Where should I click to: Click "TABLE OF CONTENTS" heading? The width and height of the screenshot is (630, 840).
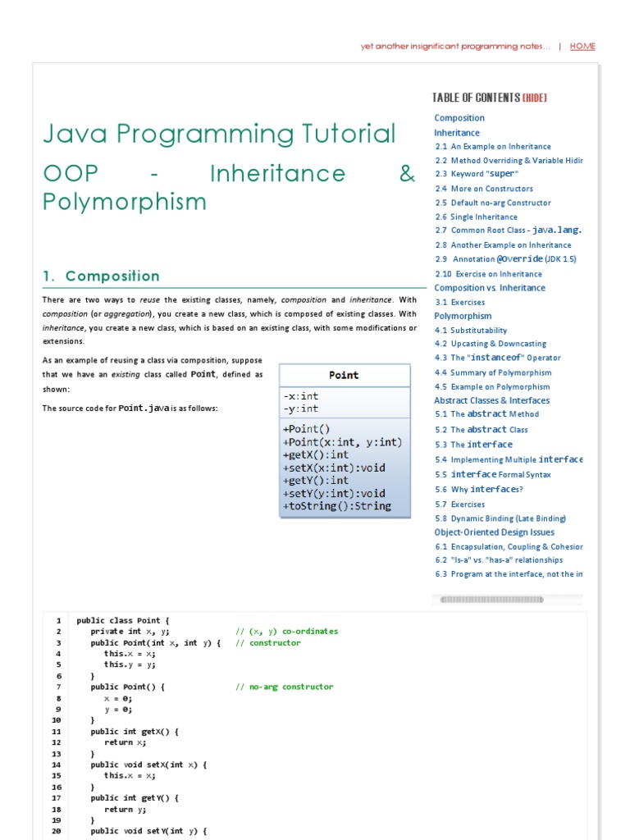point(477,98)
